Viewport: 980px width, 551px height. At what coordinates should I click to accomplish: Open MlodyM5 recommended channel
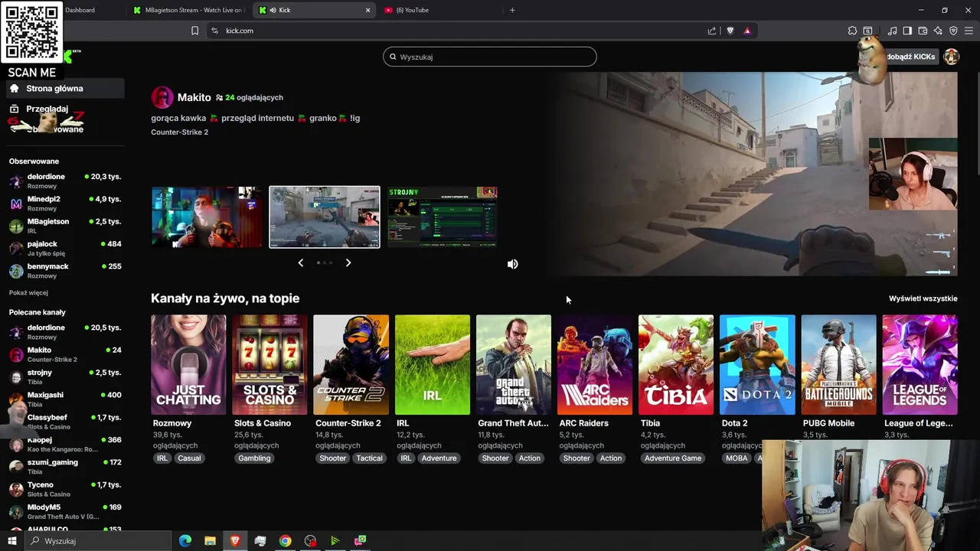click(x=65, y=511)
